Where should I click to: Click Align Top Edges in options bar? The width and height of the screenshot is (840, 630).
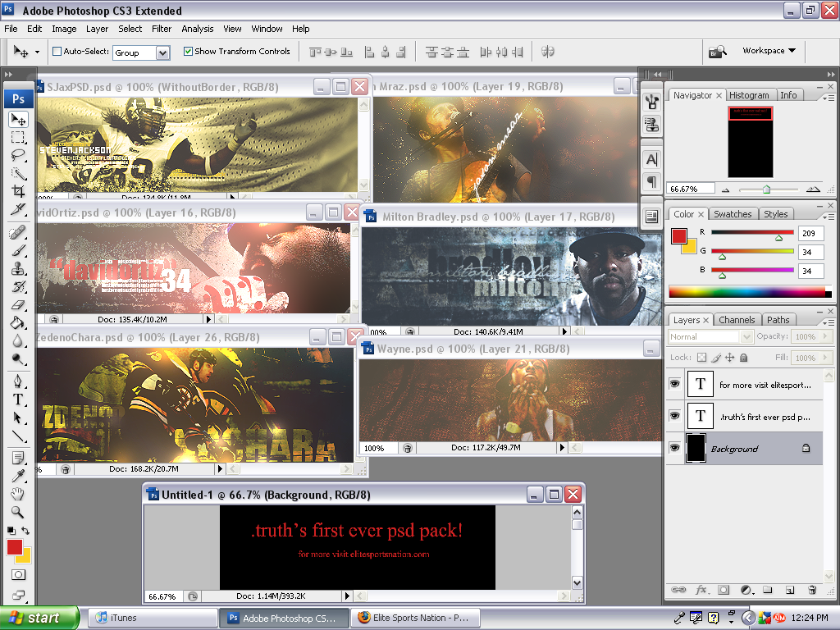315,52
